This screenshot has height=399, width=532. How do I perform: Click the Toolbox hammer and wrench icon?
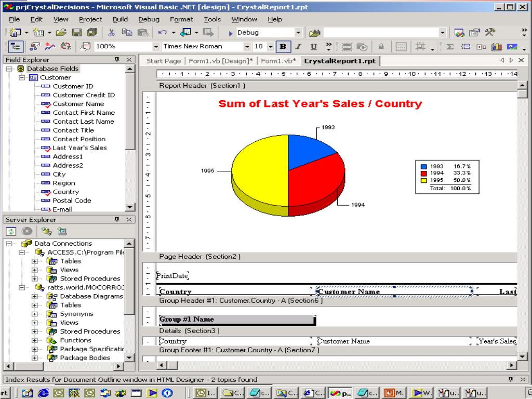coord(489,33)
